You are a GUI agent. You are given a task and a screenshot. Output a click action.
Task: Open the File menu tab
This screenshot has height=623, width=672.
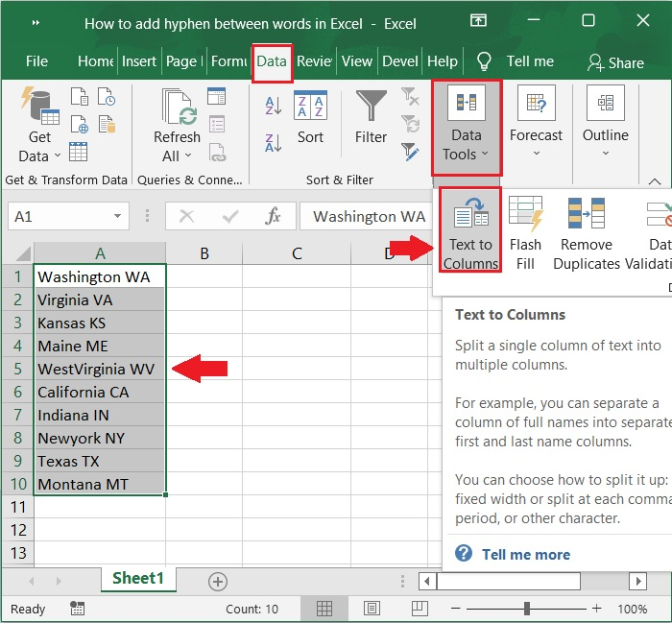click(x=36, y=61)
